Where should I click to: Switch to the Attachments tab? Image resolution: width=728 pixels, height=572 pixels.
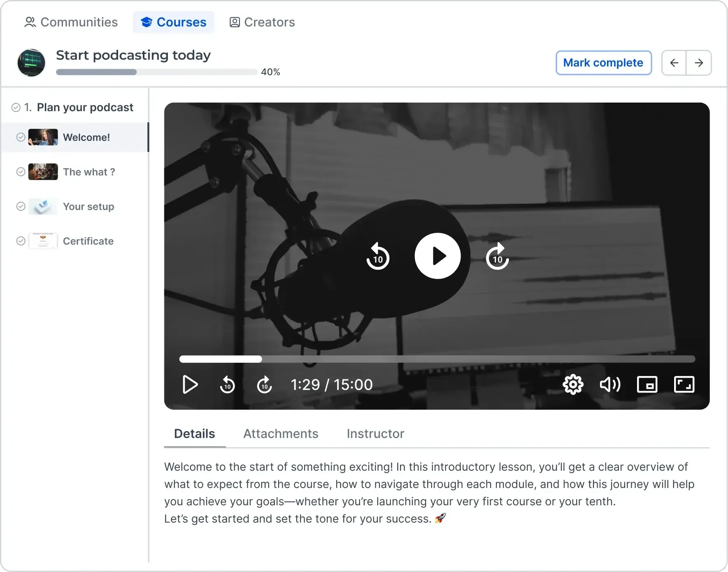coord(281,434)
